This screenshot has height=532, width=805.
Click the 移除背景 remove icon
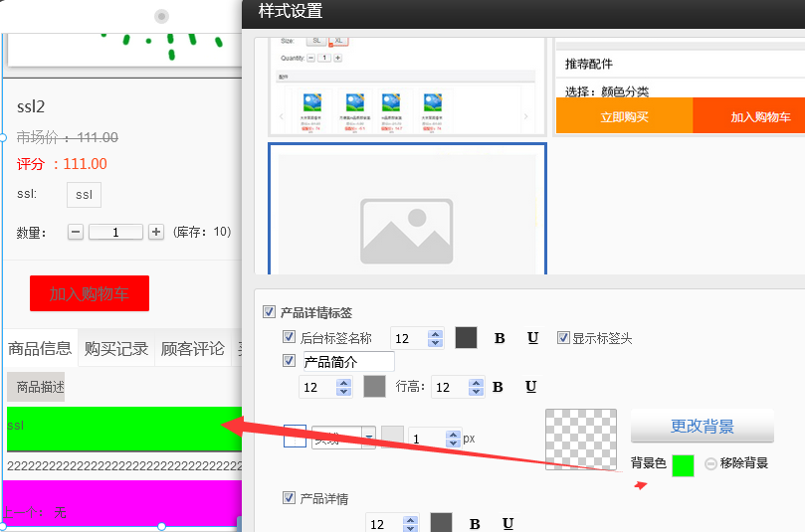pyautogui.click(x=710, y=464)
